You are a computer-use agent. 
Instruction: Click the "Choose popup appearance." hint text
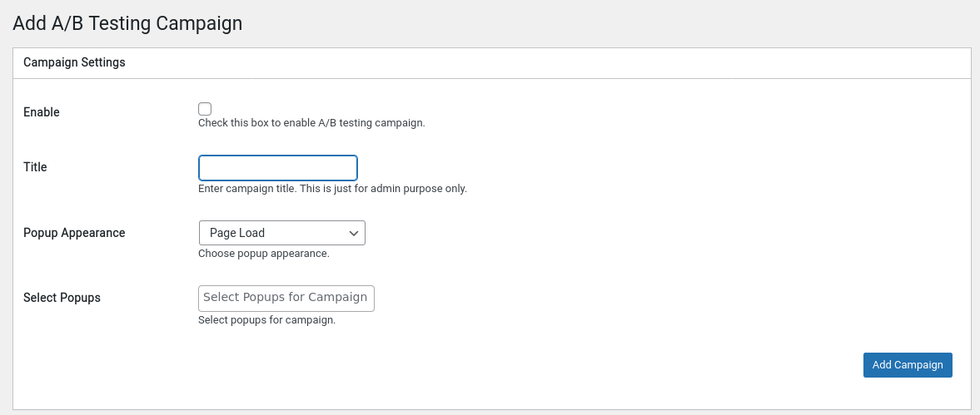point(264,254)
